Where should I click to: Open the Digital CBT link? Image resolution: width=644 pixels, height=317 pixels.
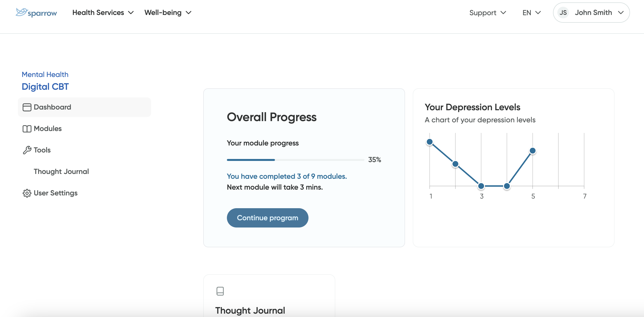45,86
